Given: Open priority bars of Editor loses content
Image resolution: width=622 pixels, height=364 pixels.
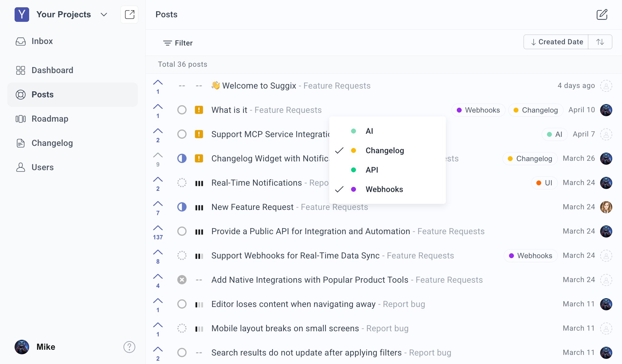Looking at the screenshot, I should pos(199,305).
